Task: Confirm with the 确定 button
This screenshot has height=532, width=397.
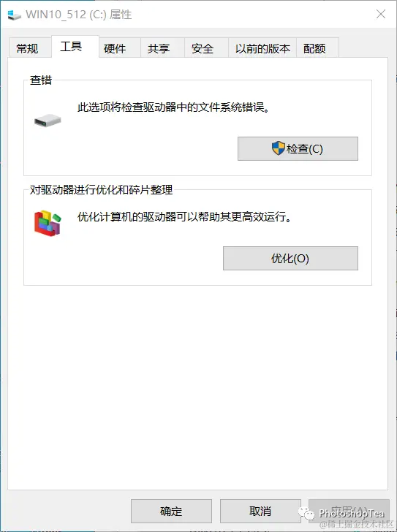Action: click(171, 511)
